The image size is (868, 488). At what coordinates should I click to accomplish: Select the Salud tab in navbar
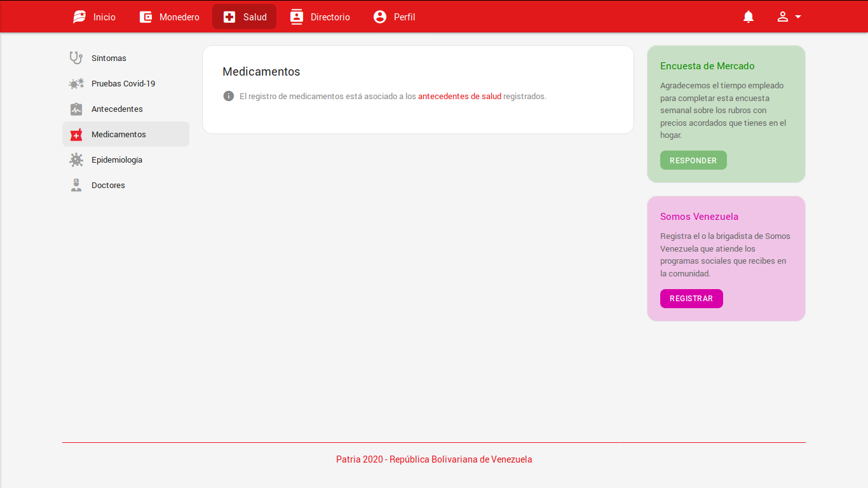tap(244, 17)
